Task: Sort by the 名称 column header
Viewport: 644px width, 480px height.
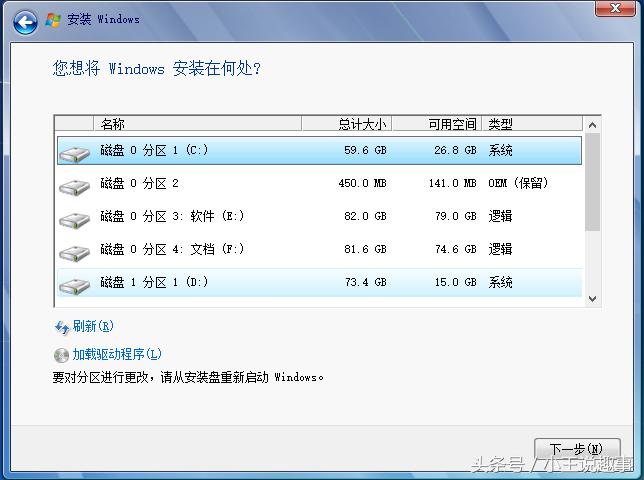Action: click(198, 124)
